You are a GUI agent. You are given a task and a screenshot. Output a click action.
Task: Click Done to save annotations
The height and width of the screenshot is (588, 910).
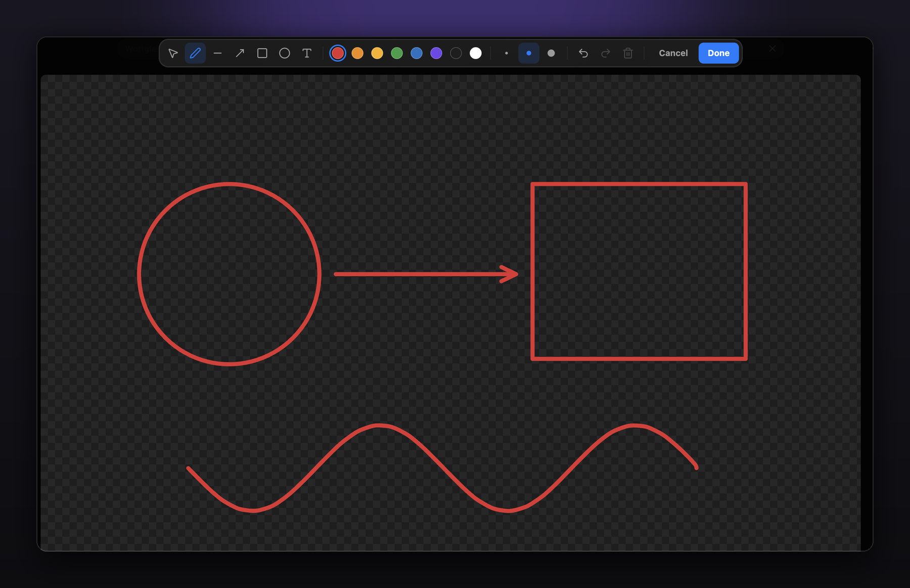coord(718,53)
